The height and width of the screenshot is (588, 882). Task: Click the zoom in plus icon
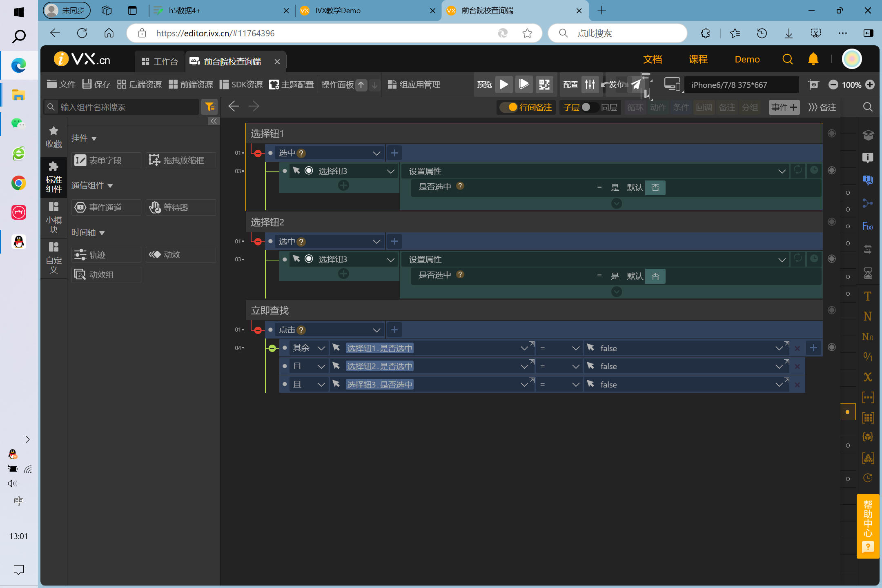coord(870,85)
